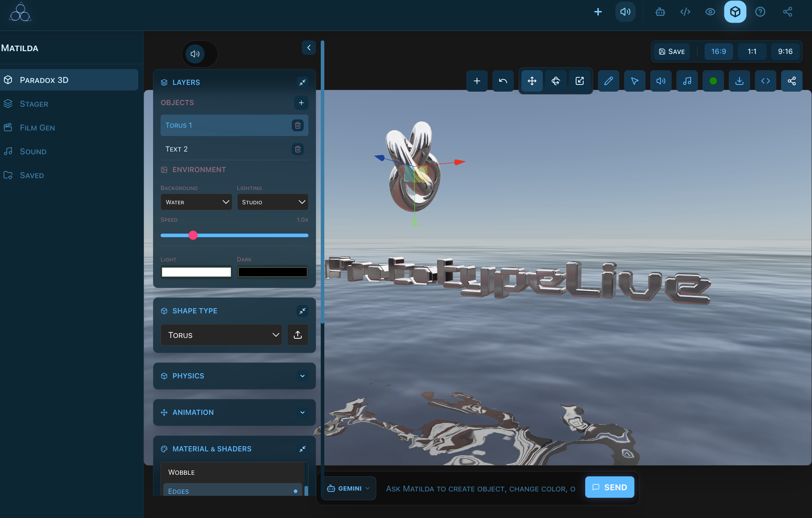The width and height of the screenshot is (812, 518).
Task: Delete the Torus 1 layer via trash icon
Action: click(297, 125)
